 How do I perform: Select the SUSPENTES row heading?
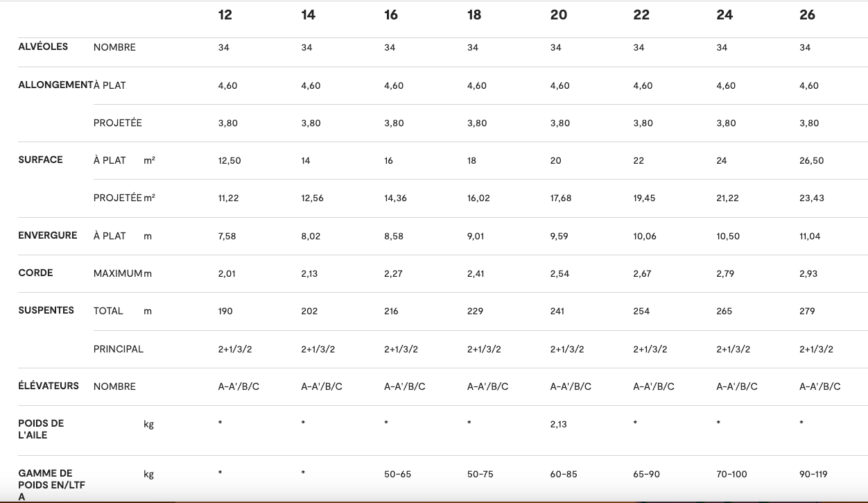click(x=46, y=310)
